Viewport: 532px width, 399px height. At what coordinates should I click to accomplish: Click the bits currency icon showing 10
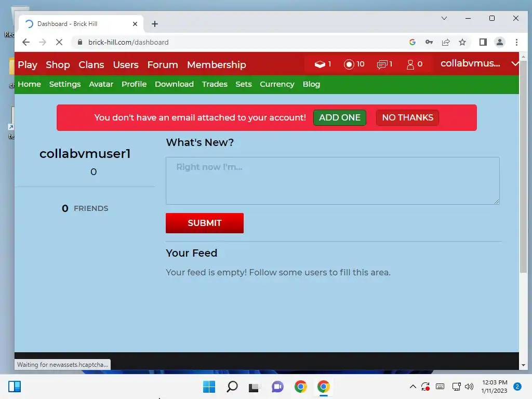349,64
